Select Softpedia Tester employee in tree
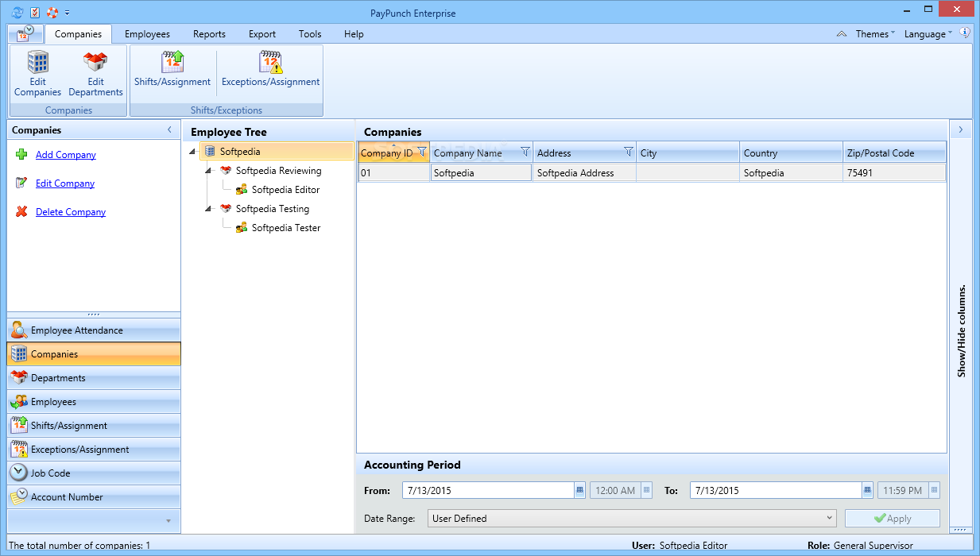 286,228
